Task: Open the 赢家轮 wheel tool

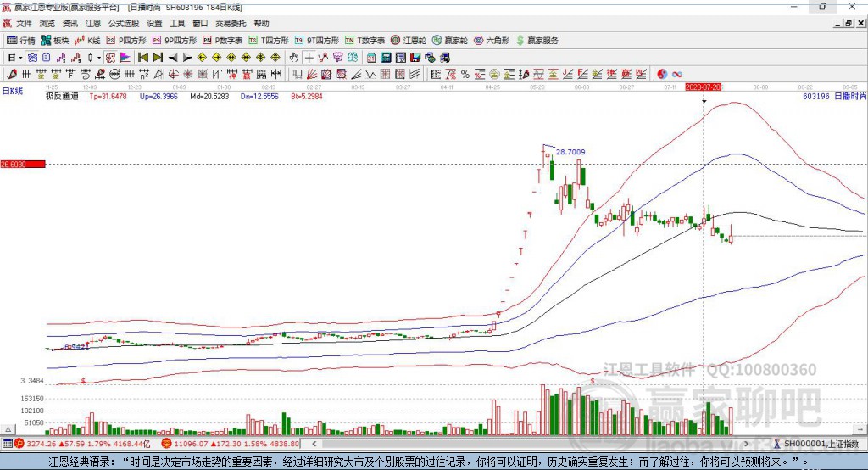Action: coord(450,41)
